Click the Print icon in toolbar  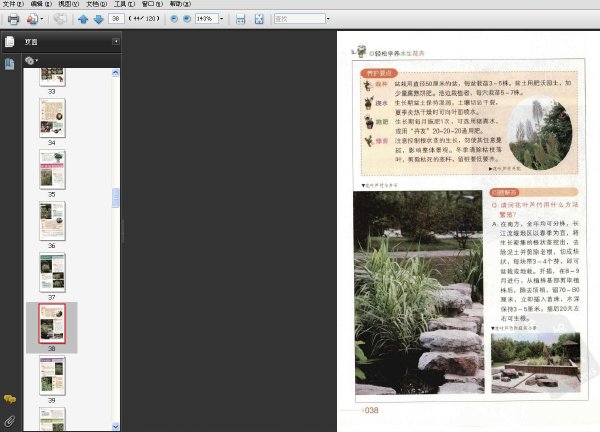pos(13,19)
